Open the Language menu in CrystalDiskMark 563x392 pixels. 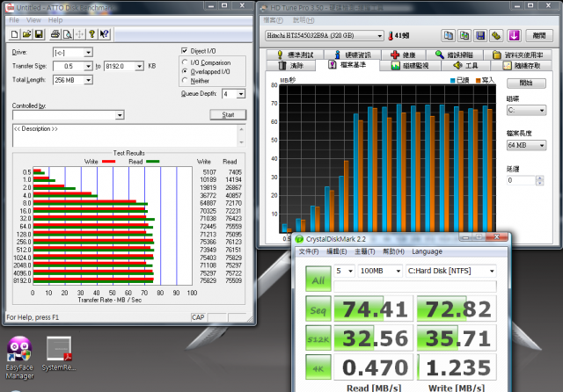427,251
